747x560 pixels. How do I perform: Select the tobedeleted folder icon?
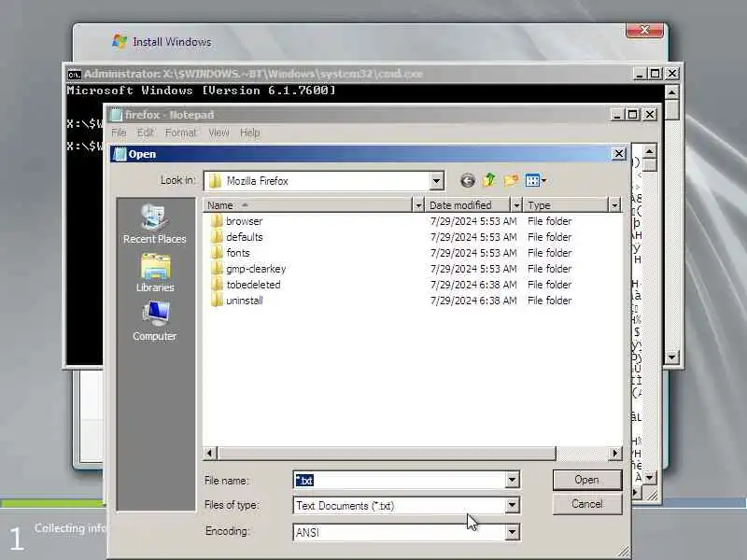[217, 285]
